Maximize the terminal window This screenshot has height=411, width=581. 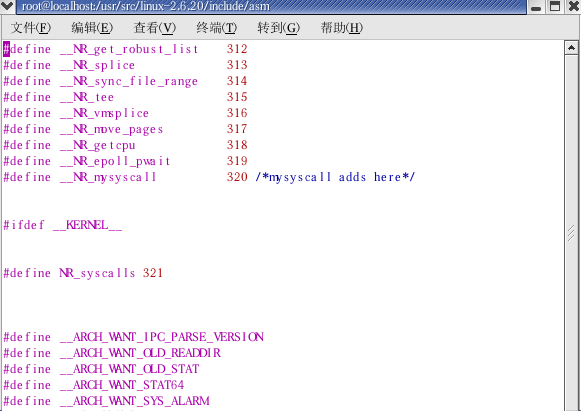point(555,6)
